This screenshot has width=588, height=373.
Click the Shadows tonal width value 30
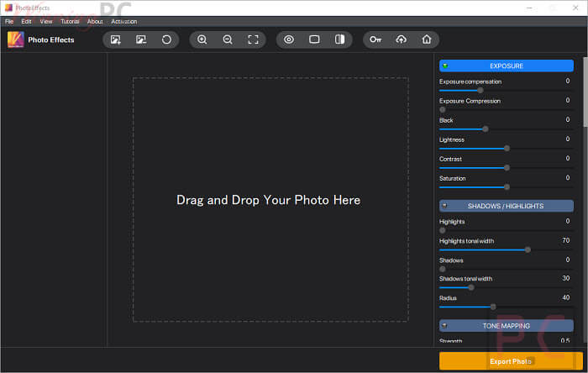(x=566, y=278)
